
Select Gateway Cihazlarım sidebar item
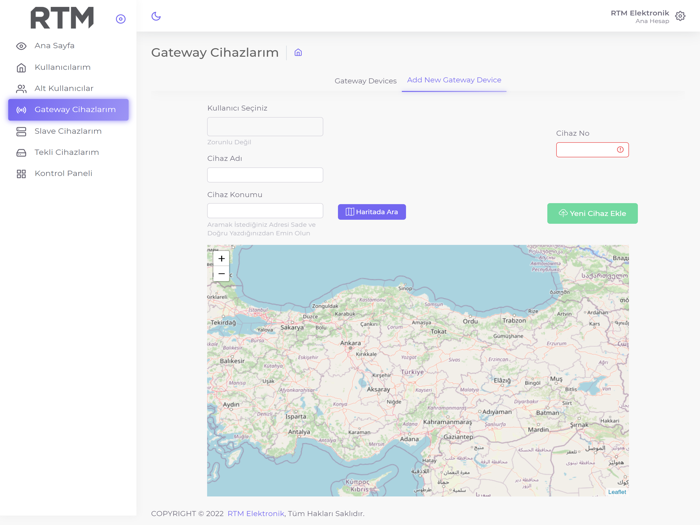click(x=68, y=109)
